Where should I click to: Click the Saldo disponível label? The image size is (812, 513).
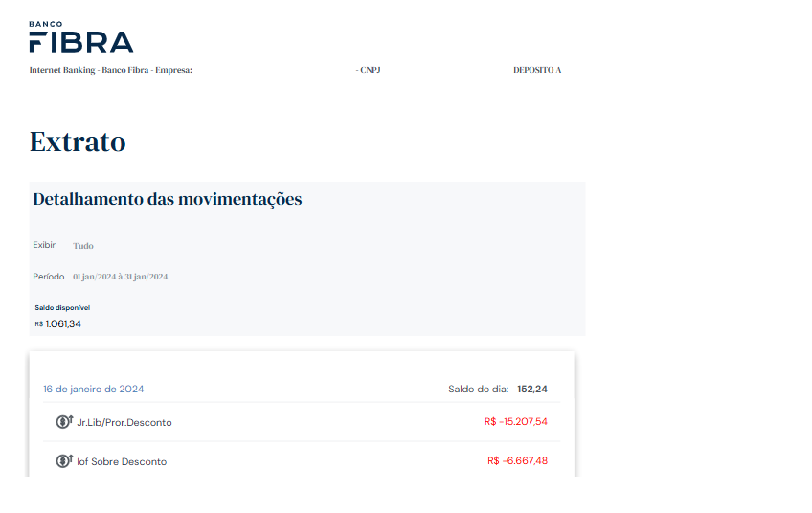click(62, 307)
